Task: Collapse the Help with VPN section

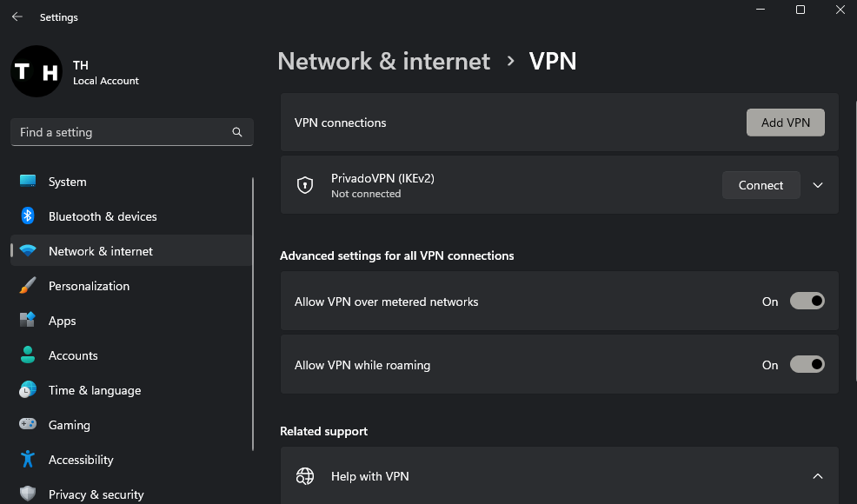Action: [817, 476]
